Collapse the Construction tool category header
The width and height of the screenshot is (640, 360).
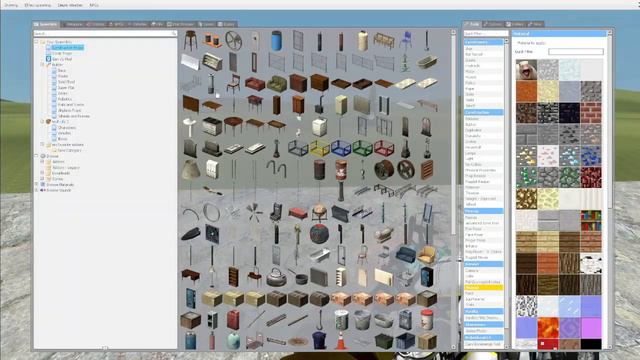tap(483, 112)
